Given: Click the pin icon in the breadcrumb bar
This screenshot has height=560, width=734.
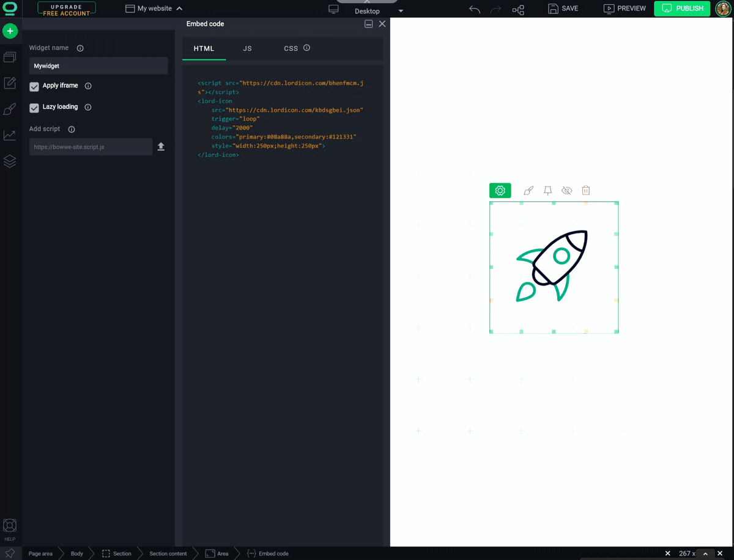Looking at the screenshot, I should (x=10, y=553).
